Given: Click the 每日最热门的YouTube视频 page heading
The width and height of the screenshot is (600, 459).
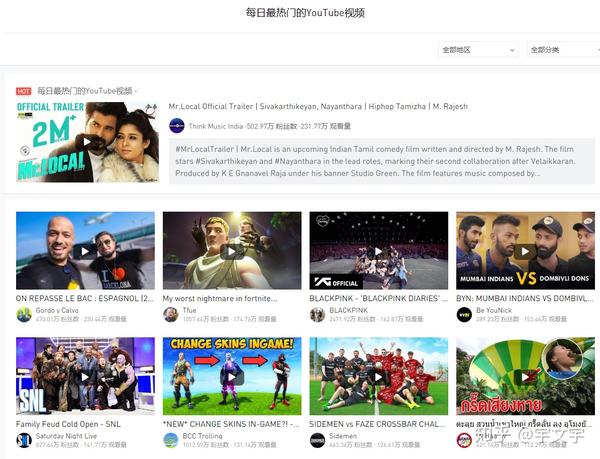Looking at the screenshot, I should pyautogui.click(x=305, y=13).
